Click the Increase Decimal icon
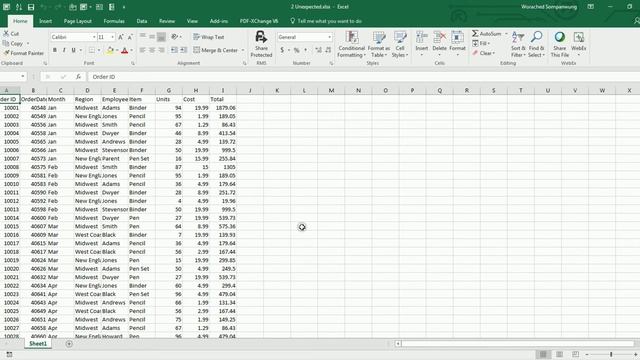This screenshot has width=640, height=360. pyautogui.click(x=318, y=50)
